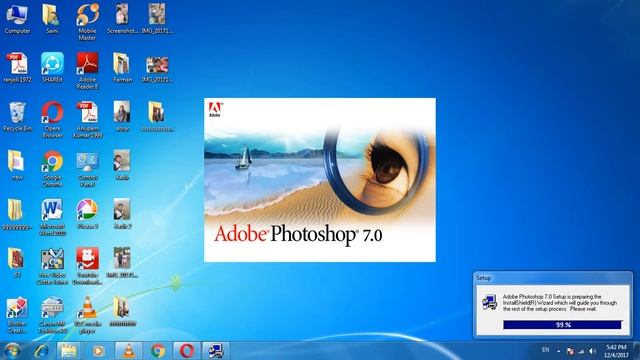Open the Computer desktop icon
This screenshot has height=360, width=640.
click(x=17, y=19)
